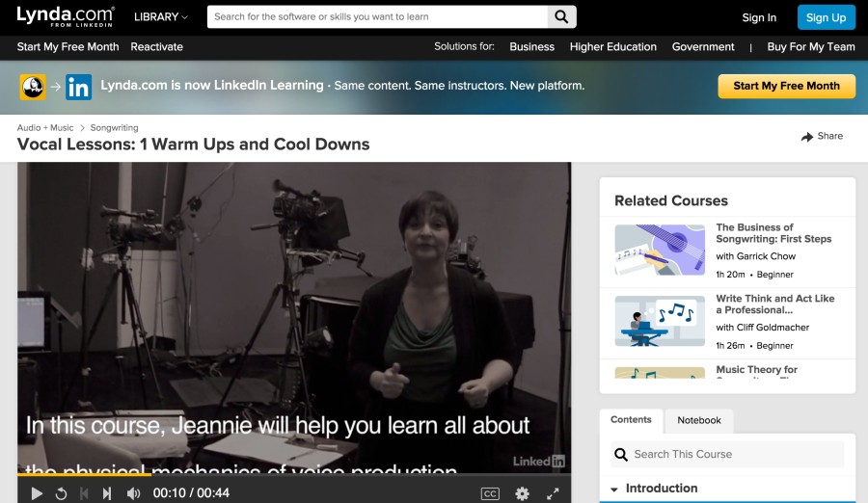Go to the previous video

[84, 493]
